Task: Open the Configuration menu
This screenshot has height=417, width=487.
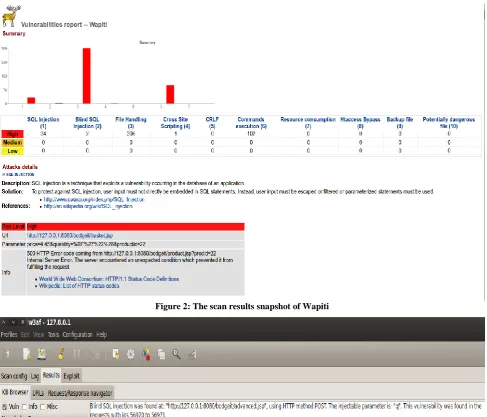Action: (x=77, y=334)
